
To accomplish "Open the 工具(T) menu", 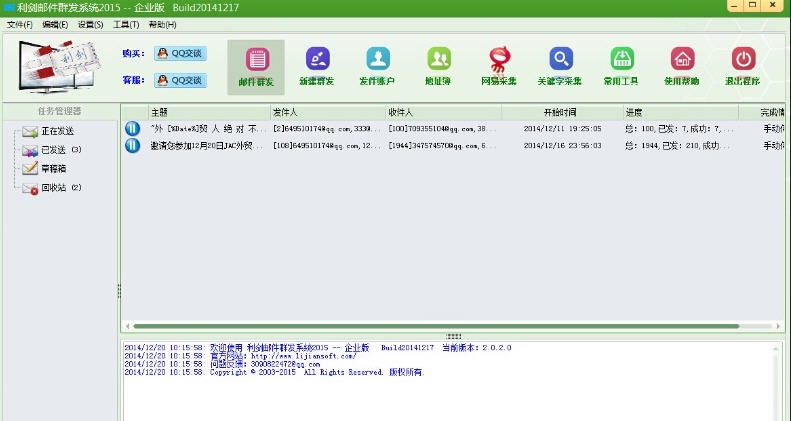I will point(126,25).
